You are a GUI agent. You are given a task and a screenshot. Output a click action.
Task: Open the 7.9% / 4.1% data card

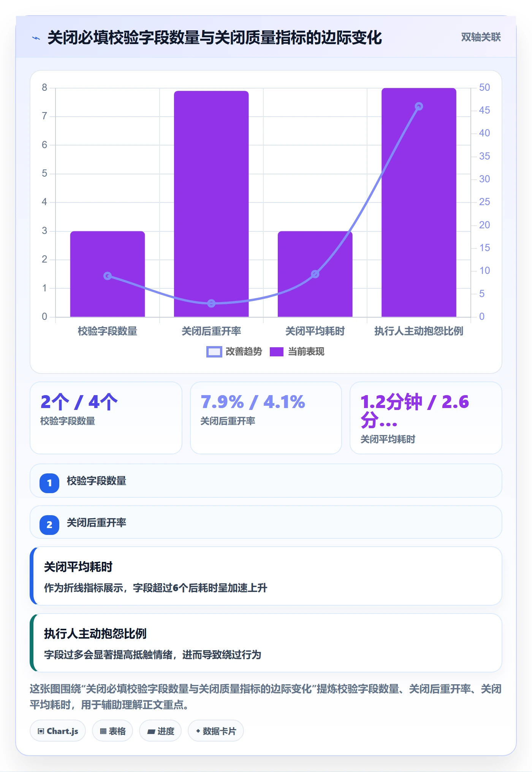(x=266, y=418)
